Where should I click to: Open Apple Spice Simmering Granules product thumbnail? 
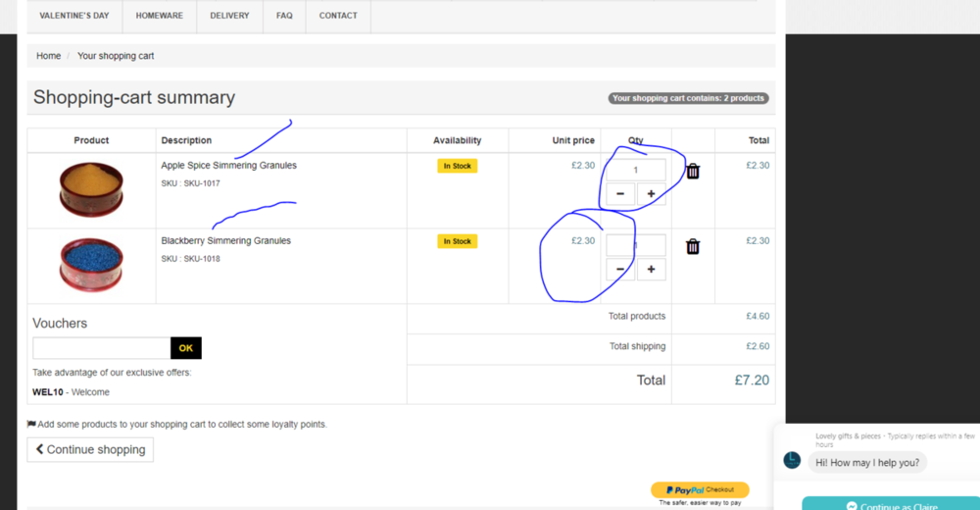(x=91, y=189)
